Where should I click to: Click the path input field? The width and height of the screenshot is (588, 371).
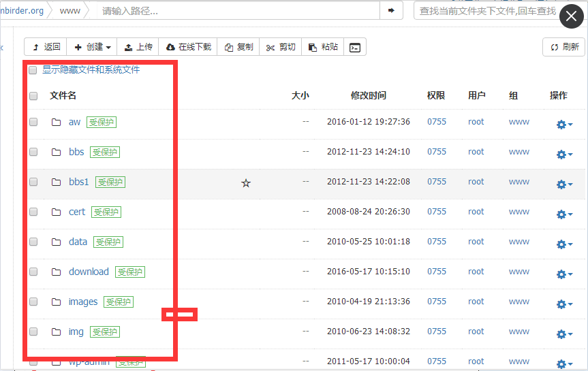coord(238,11)
